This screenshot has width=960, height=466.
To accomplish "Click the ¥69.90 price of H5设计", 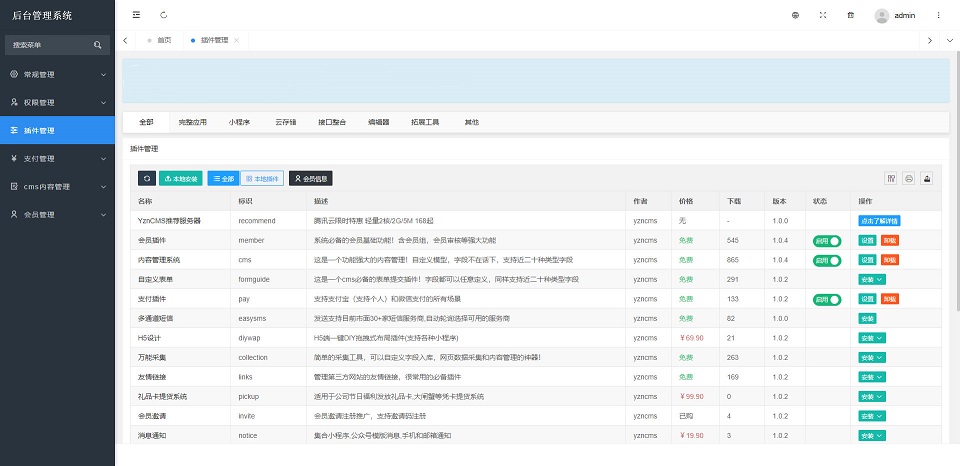I will point(692,338).
